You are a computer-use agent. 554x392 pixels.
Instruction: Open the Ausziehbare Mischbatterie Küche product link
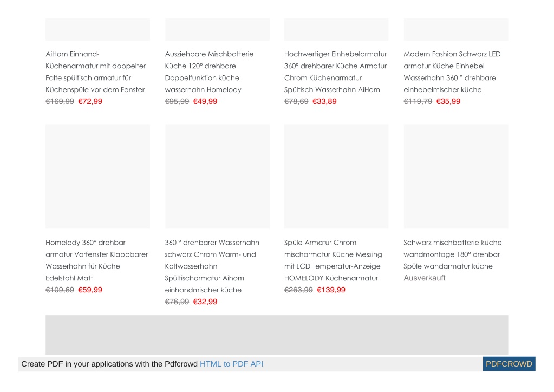(x=209, y=71)
